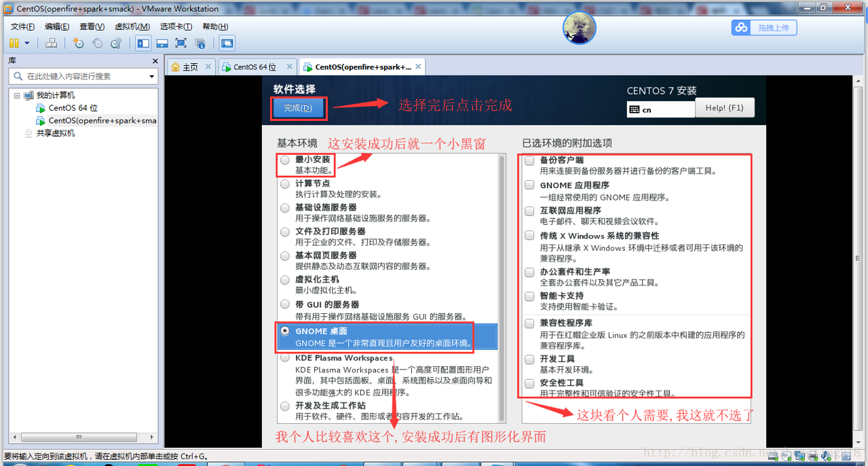Take a snapshot of this virtual machine
The height and width of the screenshot is (466, 868).
(x=79, y=43)
